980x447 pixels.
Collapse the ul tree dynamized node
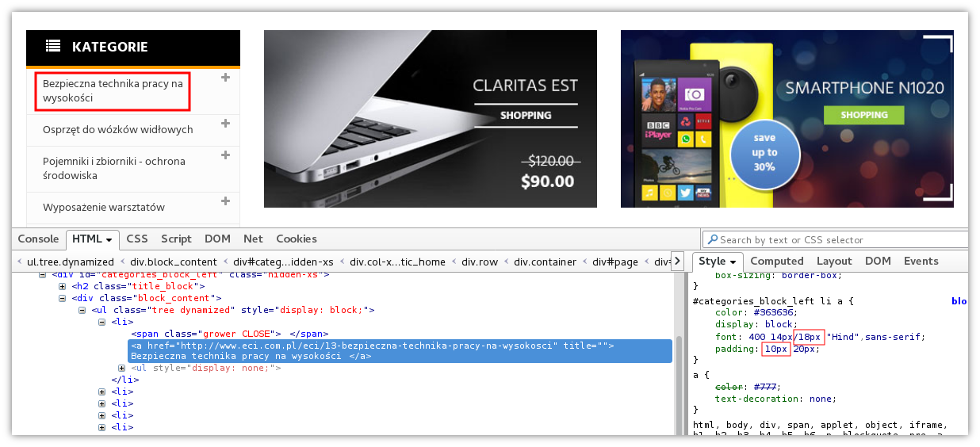82,310
